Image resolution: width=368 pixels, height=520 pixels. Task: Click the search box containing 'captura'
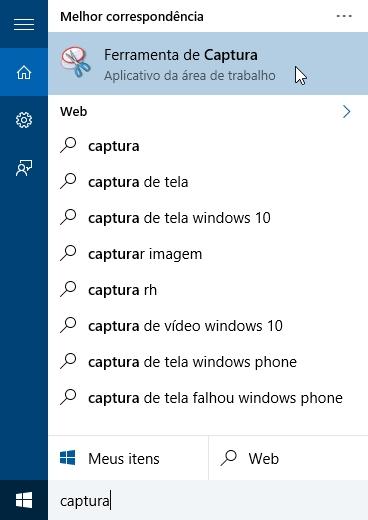208,500
